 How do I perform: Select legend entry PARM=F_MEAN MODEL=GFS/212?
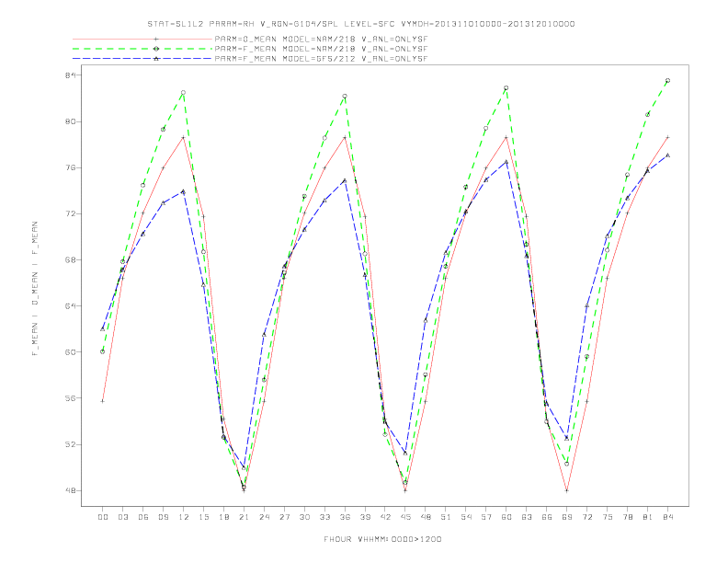tap(321, 59)
